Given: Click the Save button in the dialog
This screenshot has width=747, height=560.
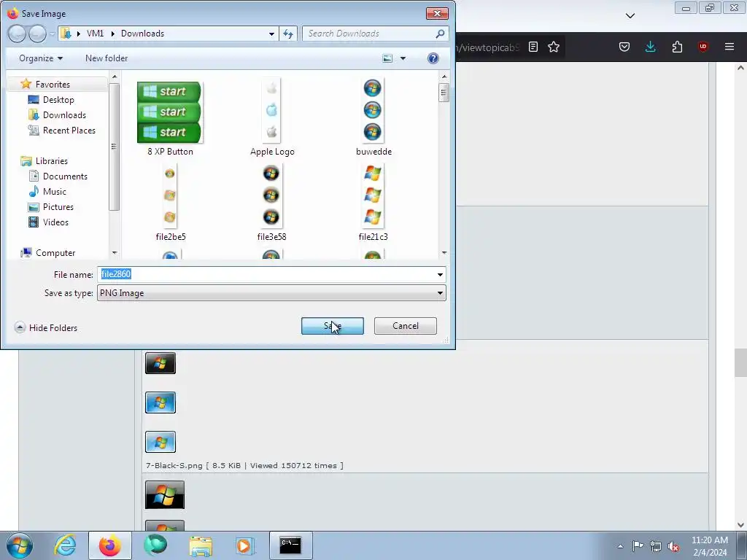Looking at the screenshot, I should (x=332, y=326).
